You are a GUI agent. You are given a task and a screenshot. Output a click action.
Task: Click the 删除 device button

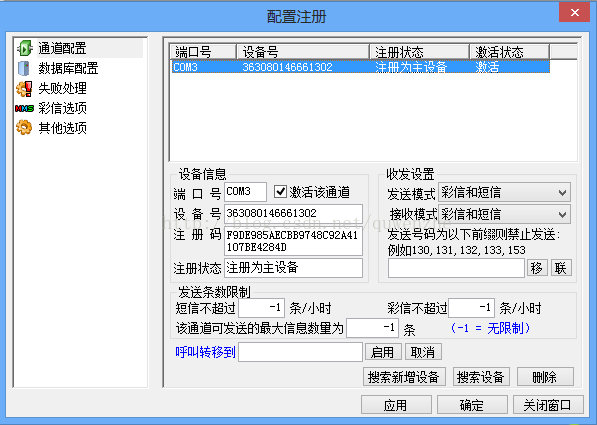pos(545,377)
